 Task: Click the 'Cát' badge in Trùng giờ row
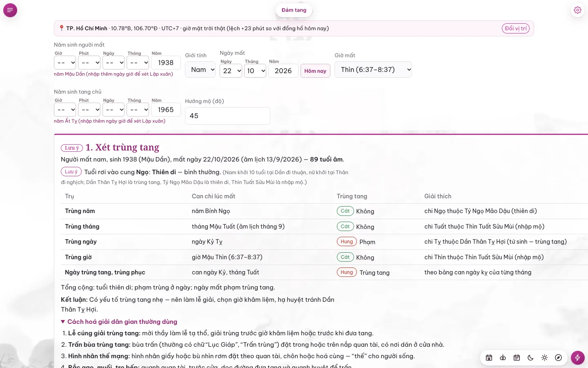(345, 257)
